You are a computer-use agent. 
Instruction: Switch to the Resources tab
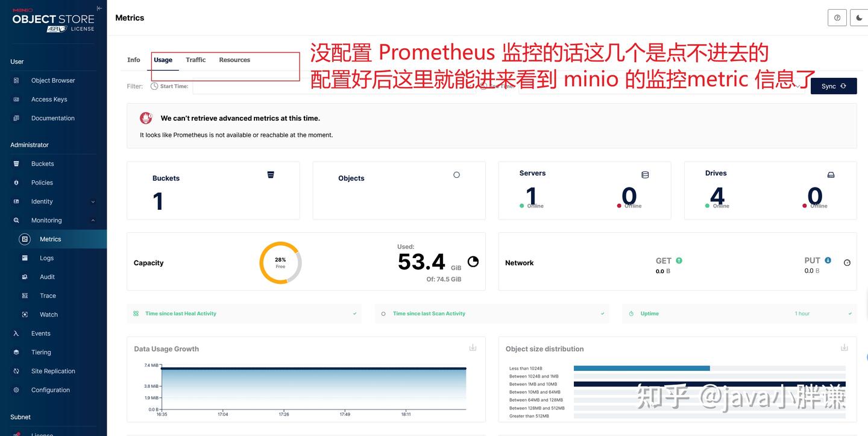tap(234, 59)
